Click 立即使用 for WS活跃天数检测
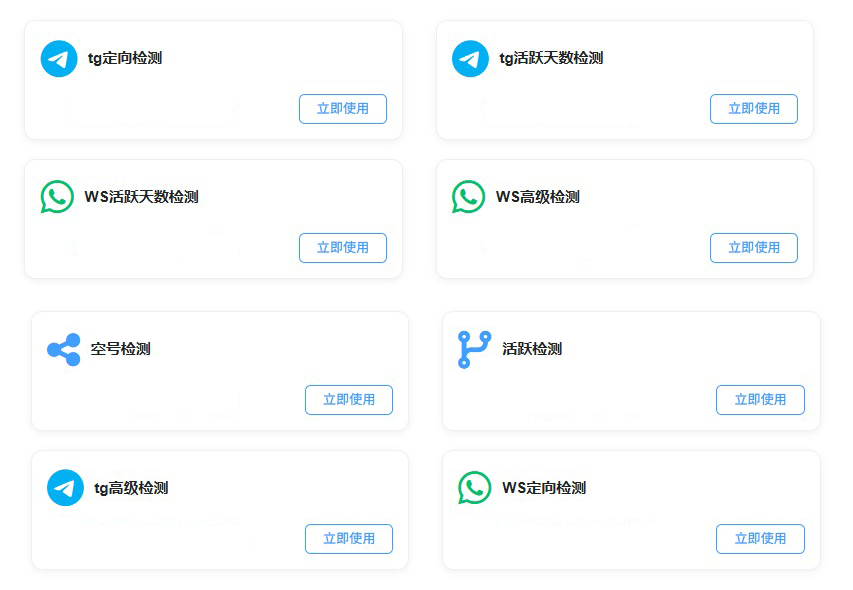Image resolution: width=853 pixels, height=590 pixels. click(x=343, y=248)
